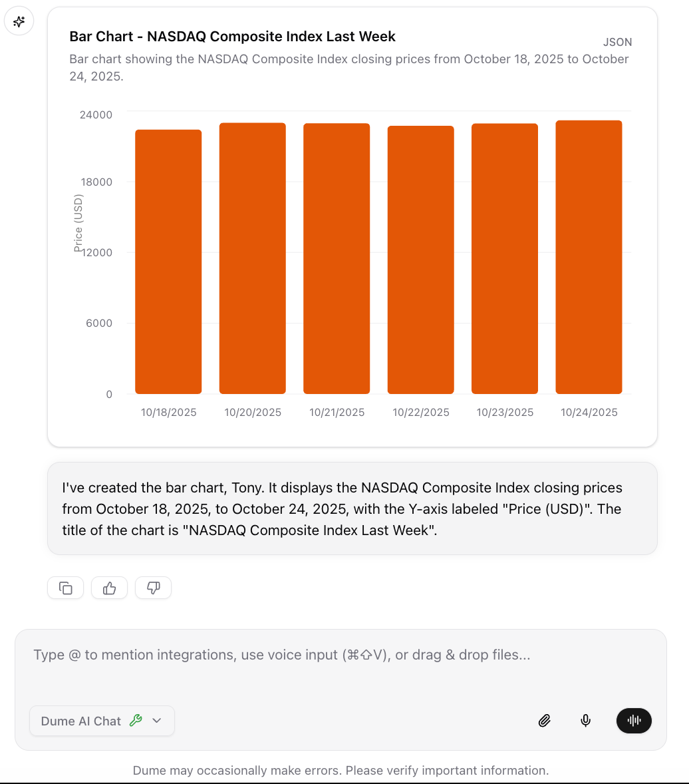Select the 10/24/2025 bar in the chart
Screen dimensions: 689x784
click(589, 256)
